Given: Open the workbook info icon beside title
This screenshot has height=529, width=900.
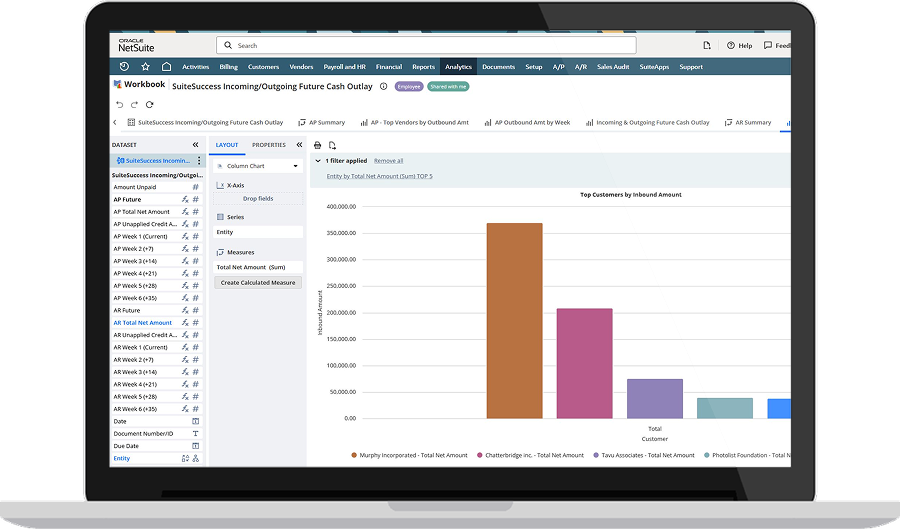Looking at the screenshot, I should coord(384,87).
